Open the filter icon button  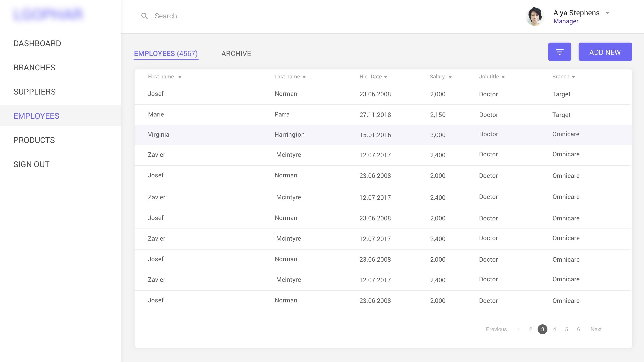[x=560, y=52]
